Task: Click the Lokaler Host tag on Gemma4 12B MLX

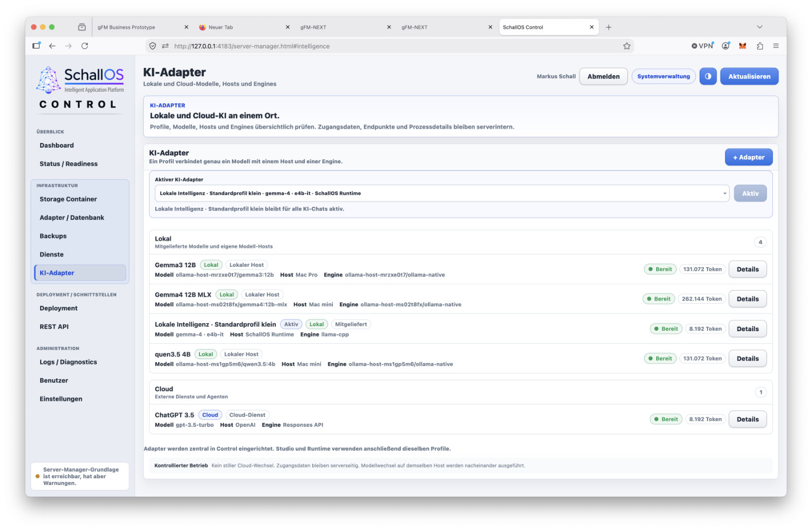Action: tap(262, 295)
